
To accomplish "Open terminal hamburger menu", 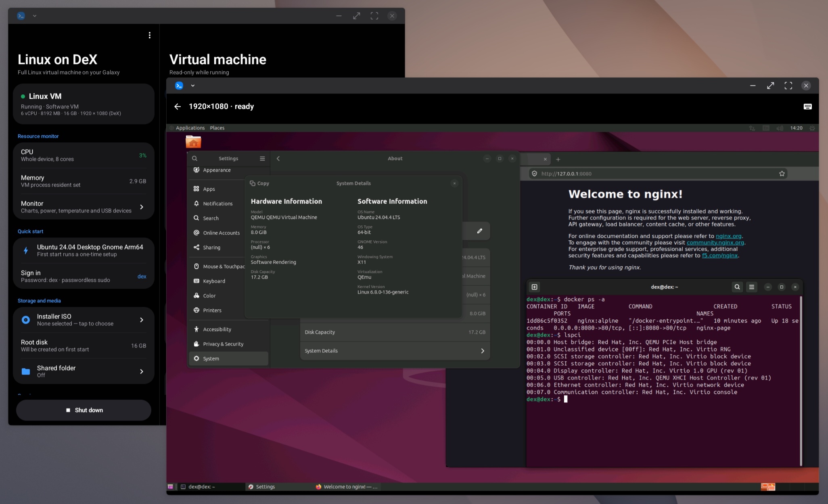I will [751, 287].
